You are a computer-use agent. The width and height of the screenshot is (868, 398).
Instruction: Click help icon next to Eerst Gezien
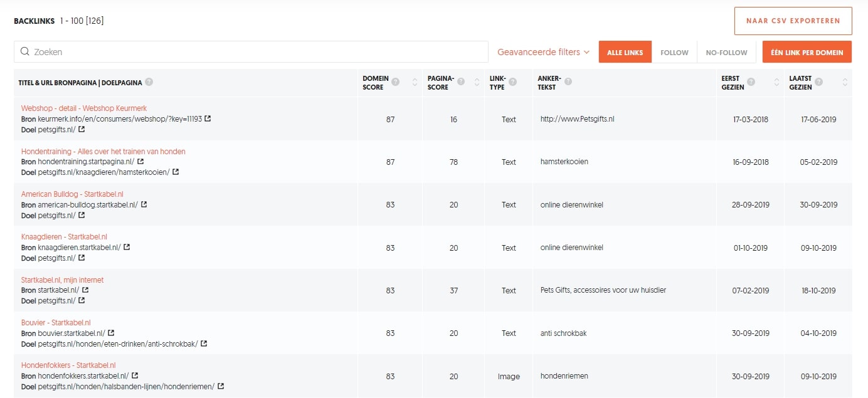coord(751,82)
